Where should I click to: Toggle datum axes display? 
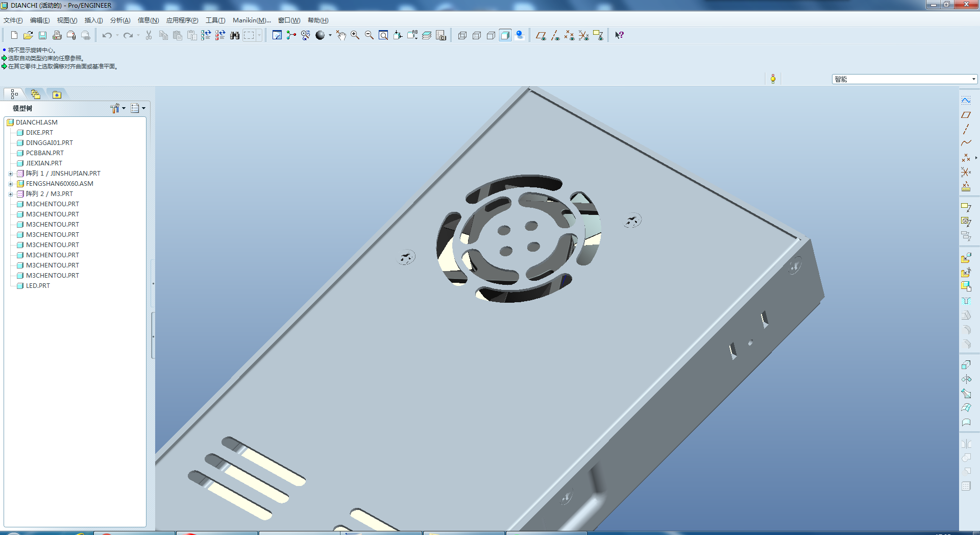pyautogui.click(x=555, y=35)
